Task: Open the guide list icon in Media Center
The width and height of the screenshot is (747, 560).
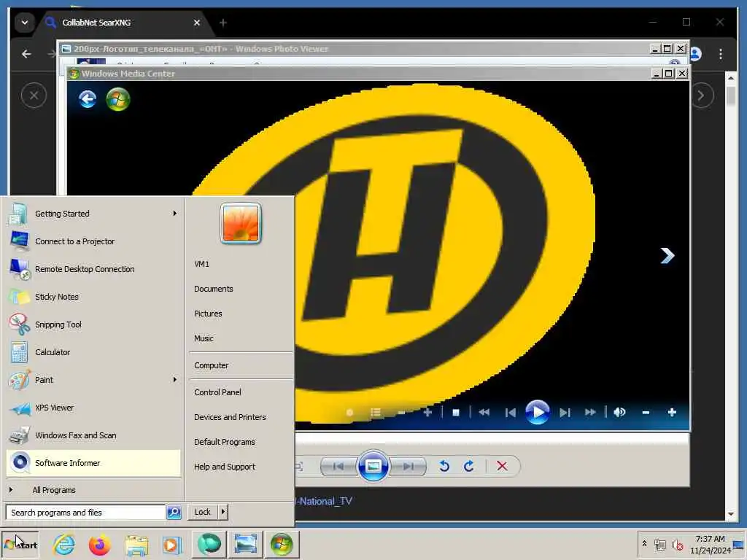Action: point(376,413)
